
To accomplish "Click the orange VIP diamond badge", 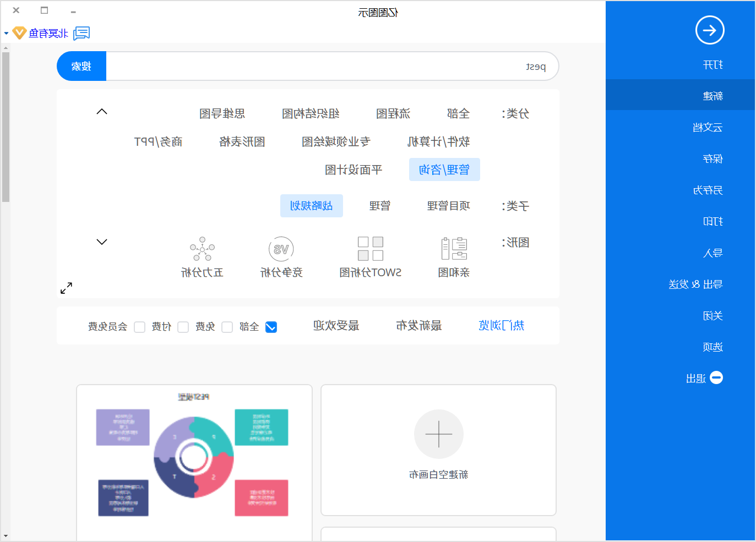I will pos(20,33).
